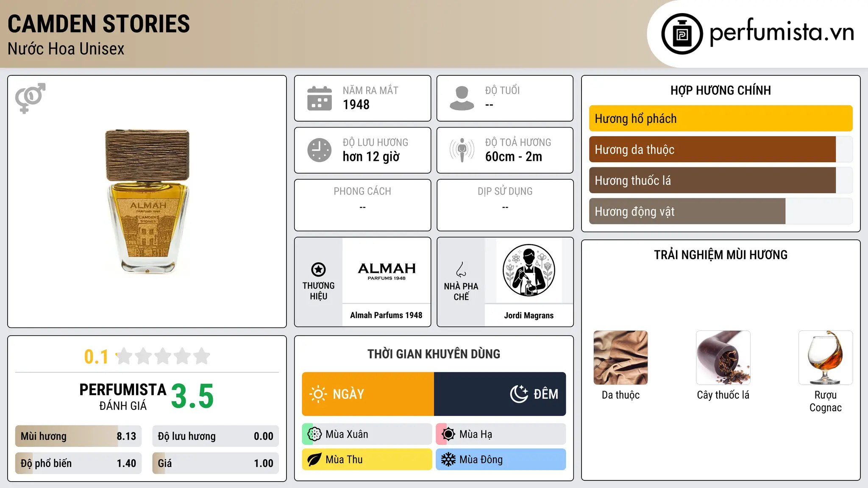Screen dimensions: 868x488
Task: Click the star badge icon above Thương hiệu
Action: click(318, 269)
